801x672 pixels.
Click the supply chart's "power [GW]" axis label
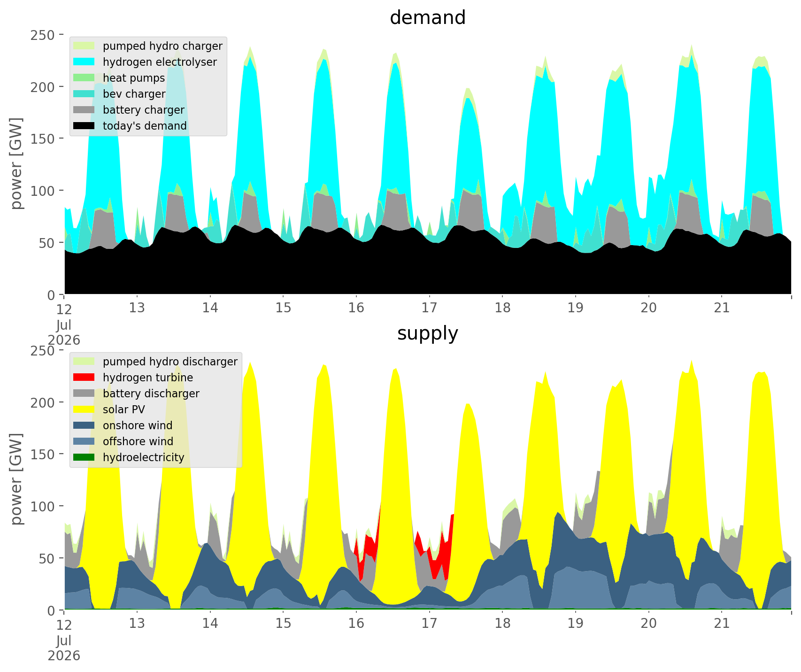(x=16, y=479)
